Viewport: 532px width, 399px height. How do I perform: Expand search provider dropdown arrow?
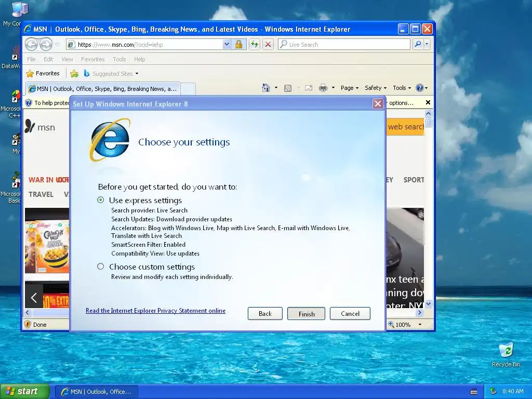tap(427, 44)
